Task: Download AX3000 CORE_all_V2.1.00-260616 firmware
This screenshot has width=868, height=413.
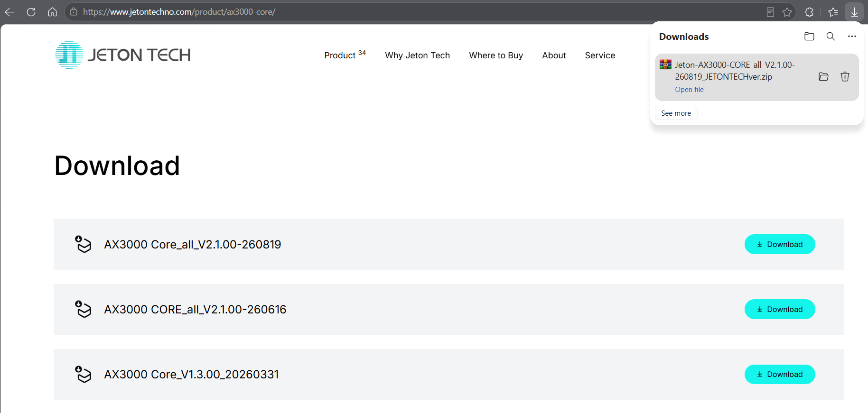Action: (x=780, y=309)
